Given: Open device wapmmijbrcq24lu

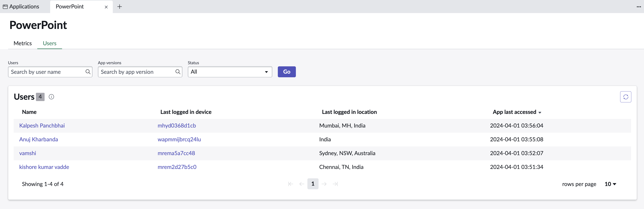Looking at the screenshot, I should click(179, 139).
